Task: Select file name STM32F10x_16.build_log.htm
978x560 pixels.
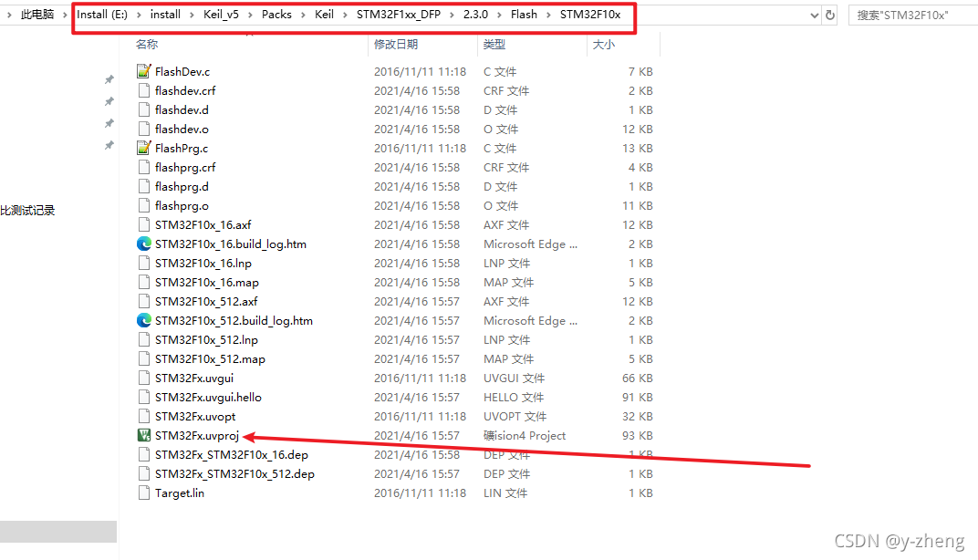Action: [231, 244]
